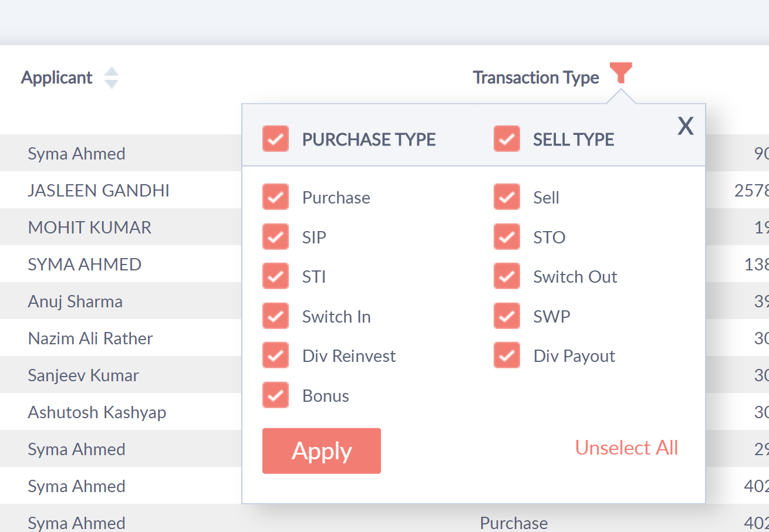Screen dimensions: 769x532
Task: Close the transaction filter popup
Action: pos(685,126)
